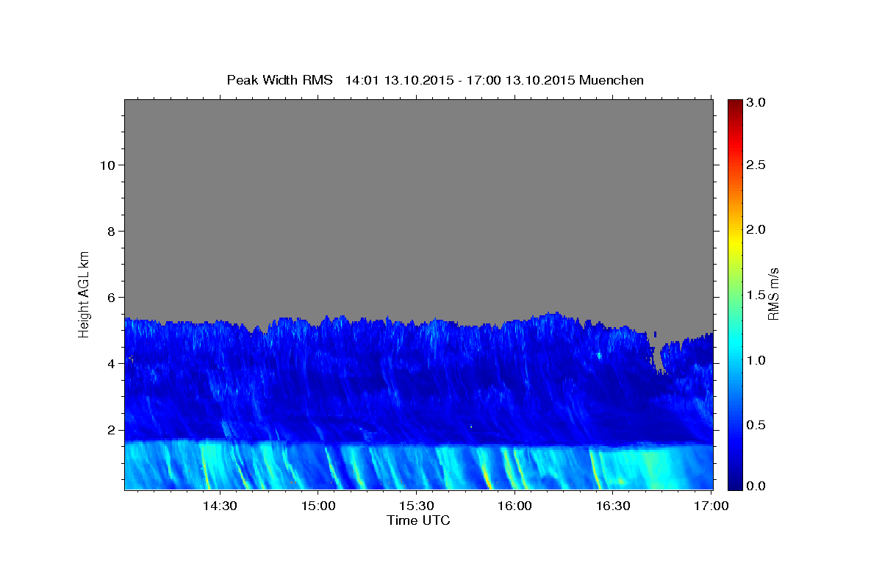Click the colorbar value 1.0
Screen dimensions: 882x588
(756, 360)
